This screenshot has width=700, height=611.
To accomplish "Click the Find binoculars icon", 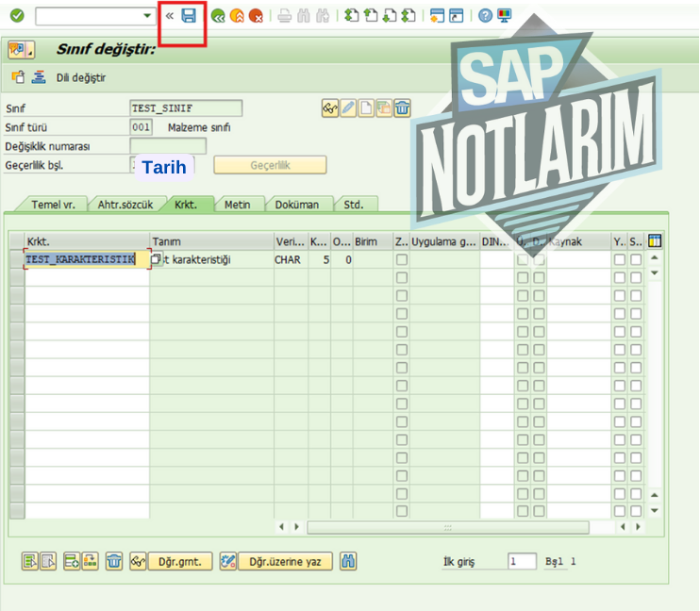I will click(304, 17).
